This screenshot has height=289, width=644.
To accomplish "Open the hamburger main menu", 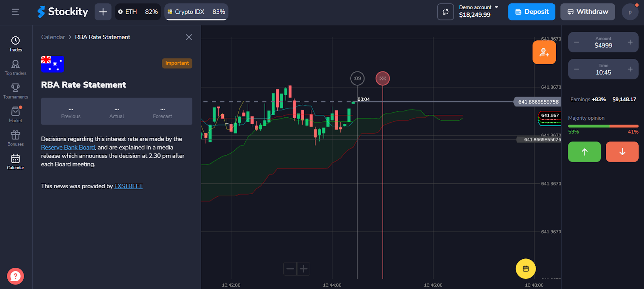I will click(x=15, y=12).
